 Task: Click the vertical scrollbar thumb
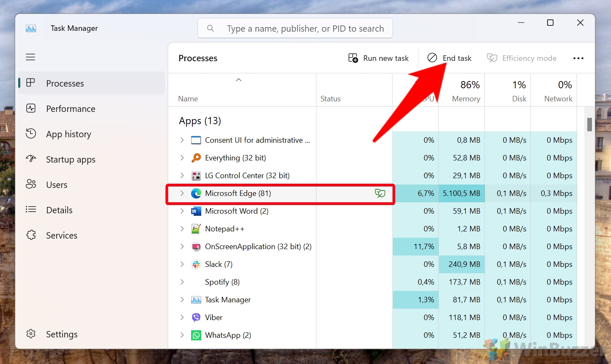coord(589,125)
